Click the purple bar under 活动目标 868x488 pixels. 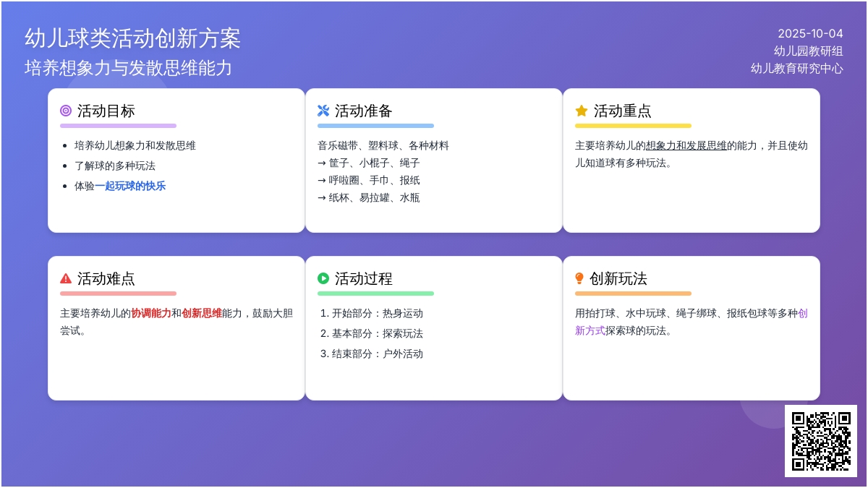point(118,126)
